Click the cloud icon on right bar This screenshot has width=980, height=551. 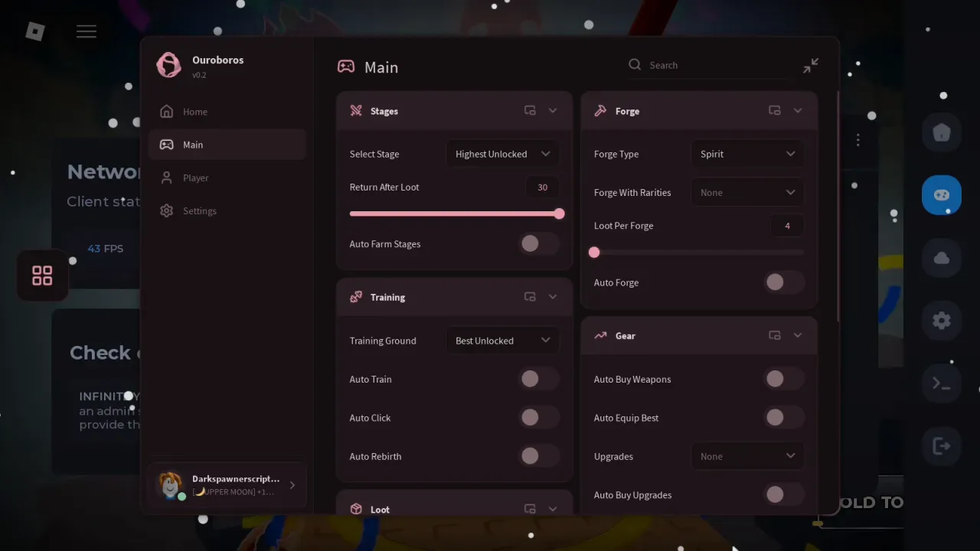tap(942, 259)
